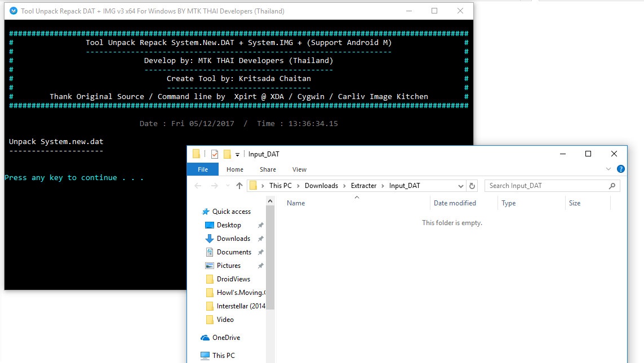This screenshot has height=363, width=644.
Task: Open Downloads in the navigation pane
Action: tap(233, 239)
